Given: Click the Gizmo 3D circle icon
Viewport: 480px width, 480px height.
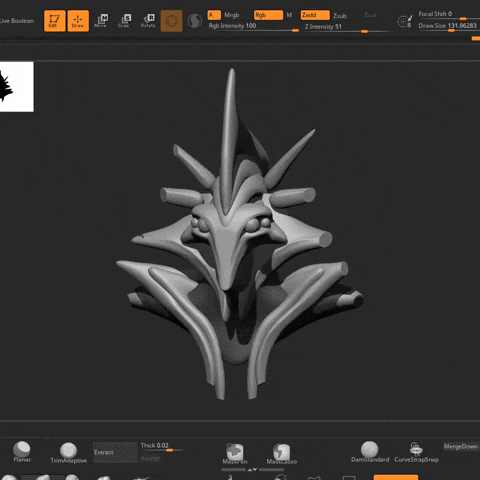Looking at the screenshot, I should coord(171,21).
